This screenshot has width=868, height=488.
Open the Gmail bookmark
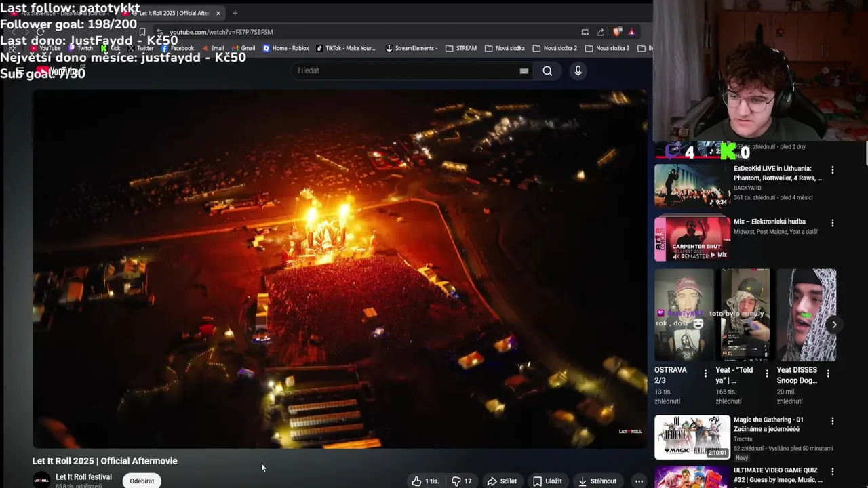(243, 48)
